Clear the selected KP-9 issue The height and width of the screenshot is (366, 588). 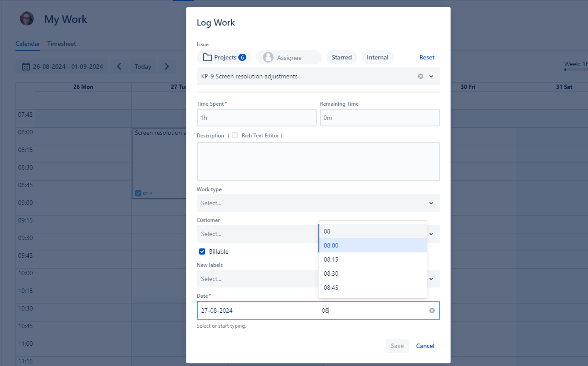(420, 76)
